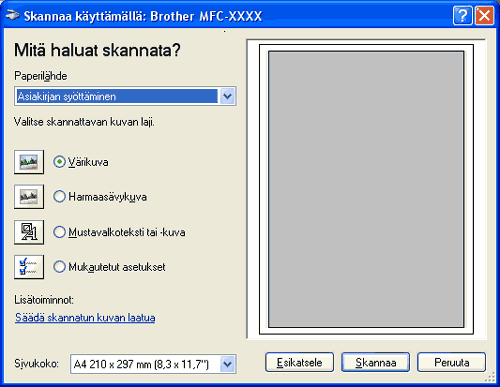This screenshot has width=500, height=387.
Task: Click the resize grip at dialog corner
Action: pos(490,377)
